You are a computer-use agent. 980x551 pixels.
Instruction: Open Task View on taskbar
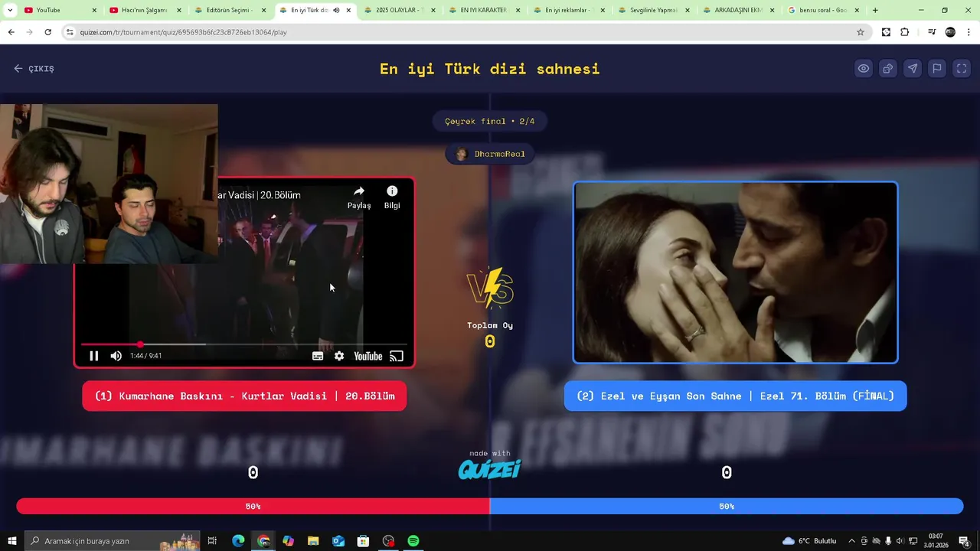[x=212, y=541]
